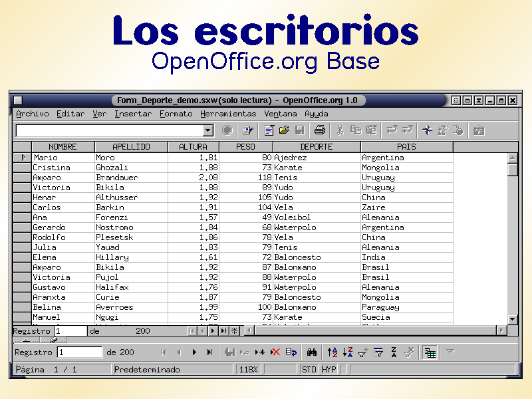Click the APELLIDO column header

click(131, 147)
